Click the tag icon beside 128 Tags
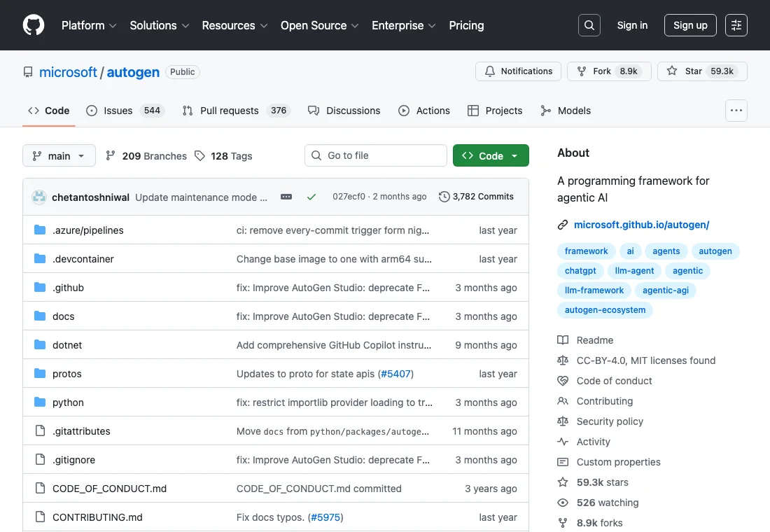The image size is (770, 532). tap(199, 155)
